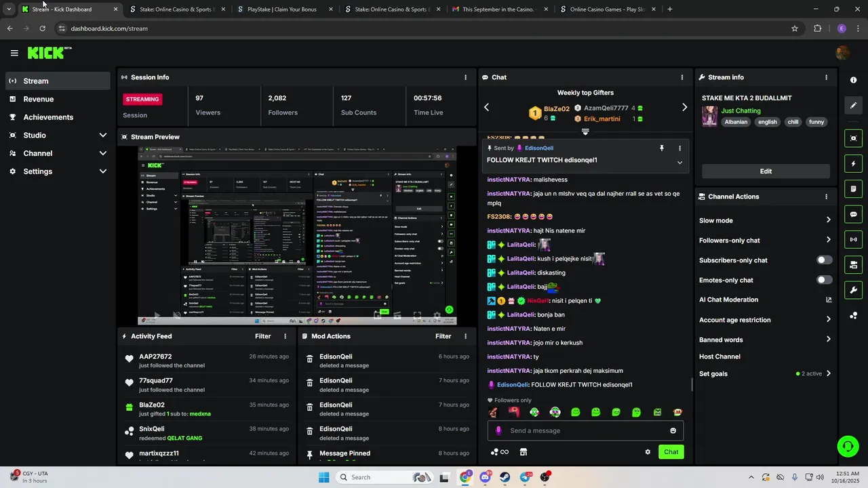Open the green support chat bubble
The image size is (868, 488).
(x=848, y=446)
